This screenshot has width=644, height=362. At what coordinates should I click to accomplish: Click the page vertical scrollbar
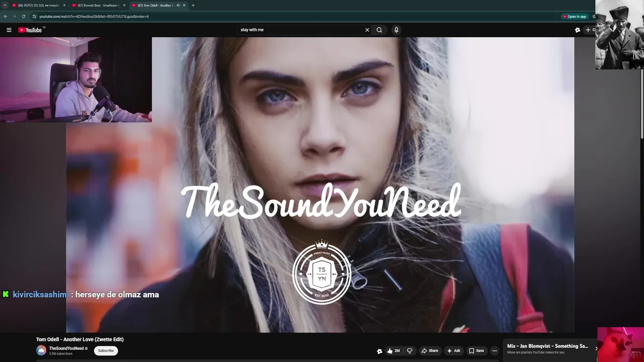tap(642, 105)
